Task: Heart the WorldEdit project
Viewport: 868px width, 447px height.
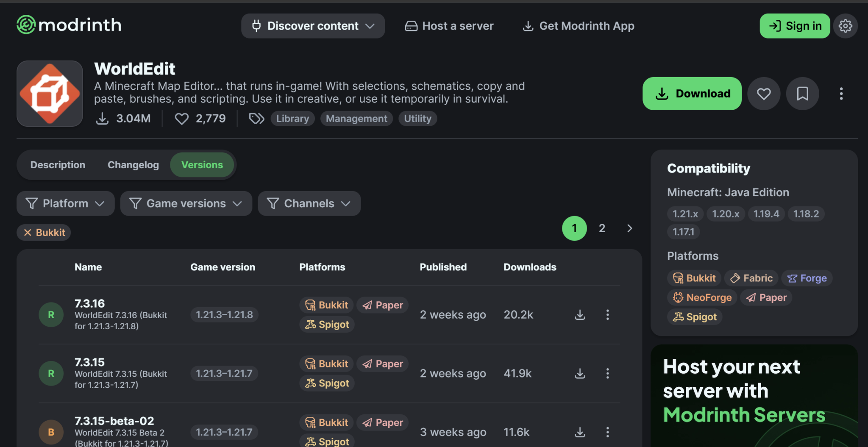Action: tap(764, 94)
